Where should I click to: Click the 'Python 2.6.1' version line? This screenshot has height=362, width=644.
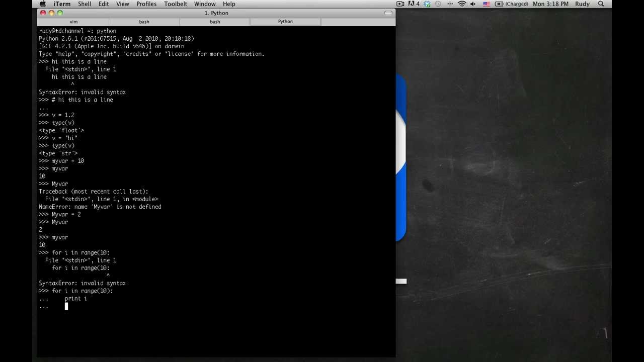click(116, 39)
